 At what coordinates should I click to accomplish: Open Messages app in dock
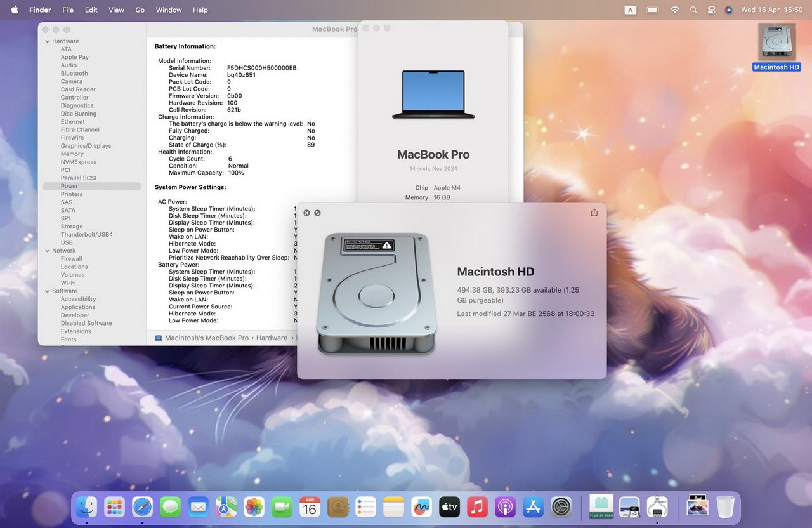tap(170, 507)
